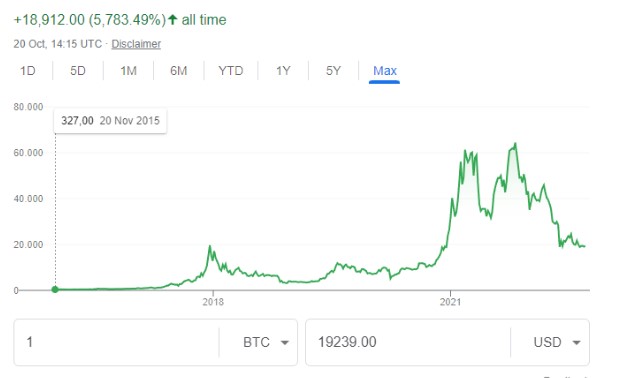Screen dimensions: 624x378
Task: Click the USD dropdown arrow icon
Action: coord(576,343)
